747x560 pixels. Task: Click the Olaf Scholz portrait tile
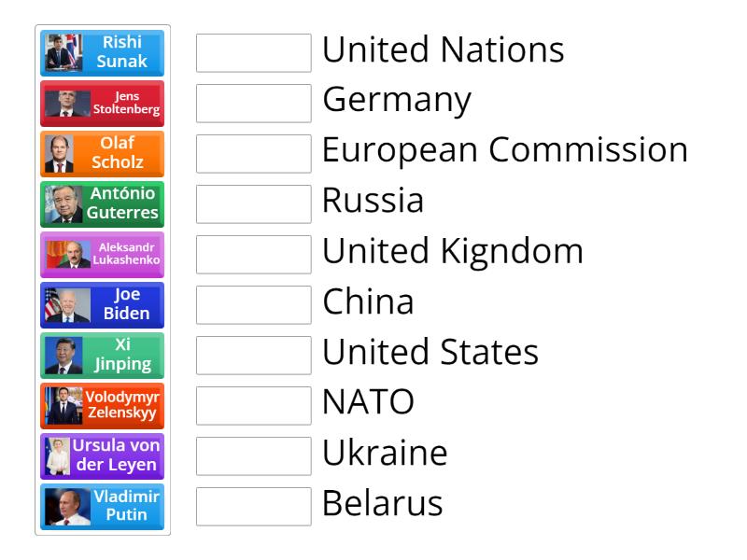pyautogui.click(x=102, y=154)
